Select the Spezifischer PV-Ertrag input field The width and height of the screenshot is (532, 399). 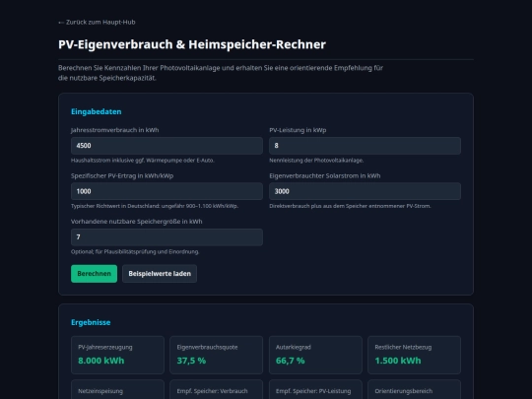pos(166,191)
